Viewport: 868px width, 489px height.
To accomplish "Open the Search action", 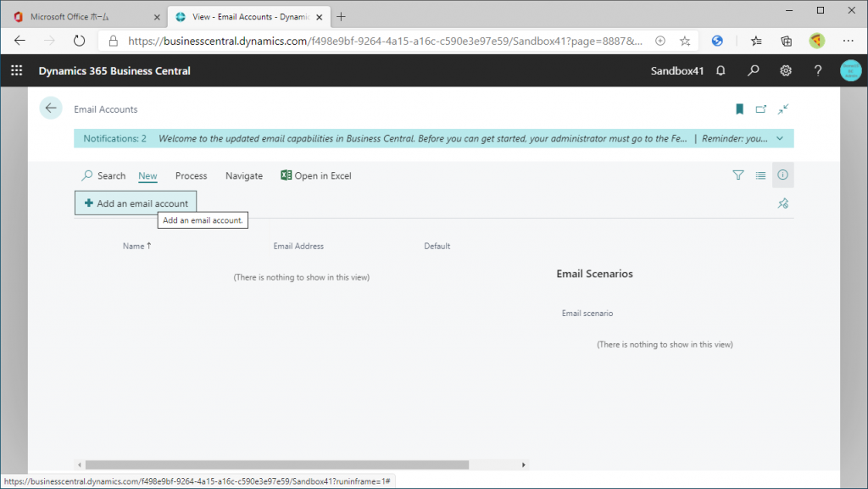I will [x=103, y=175].
